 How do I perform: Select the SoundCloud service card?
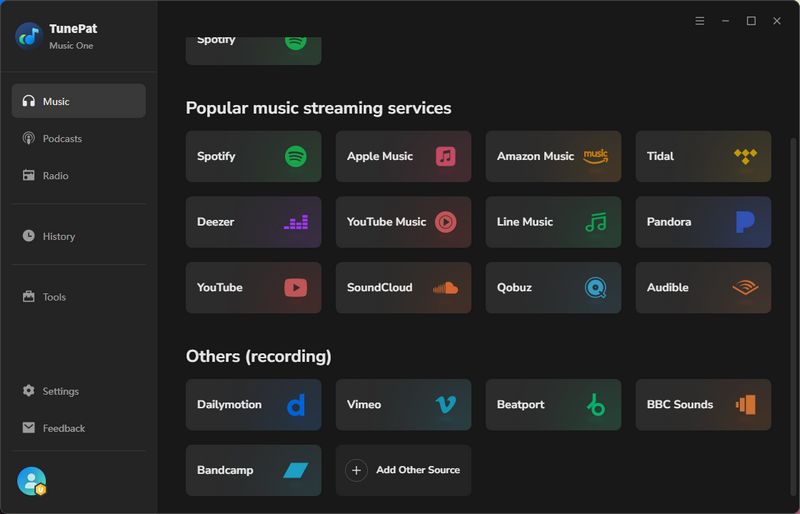[x=404, y=288]
